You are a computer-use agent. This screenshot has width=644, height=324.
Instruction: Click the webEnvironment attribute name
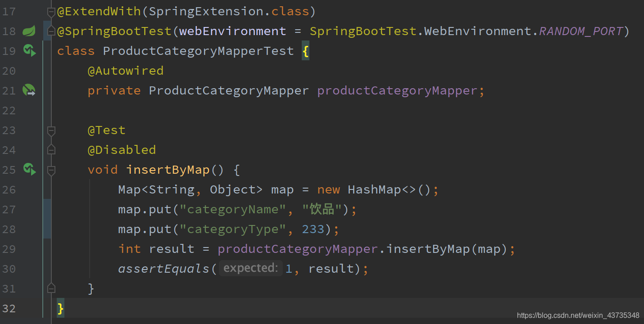pos(232,31)
